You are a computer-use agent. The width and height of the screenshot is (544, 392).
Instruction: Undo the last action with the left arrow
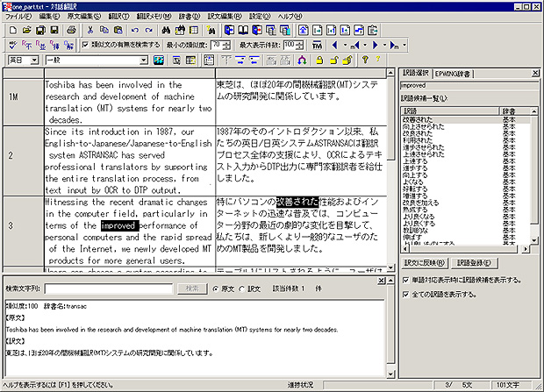click(x=135, y=31)
